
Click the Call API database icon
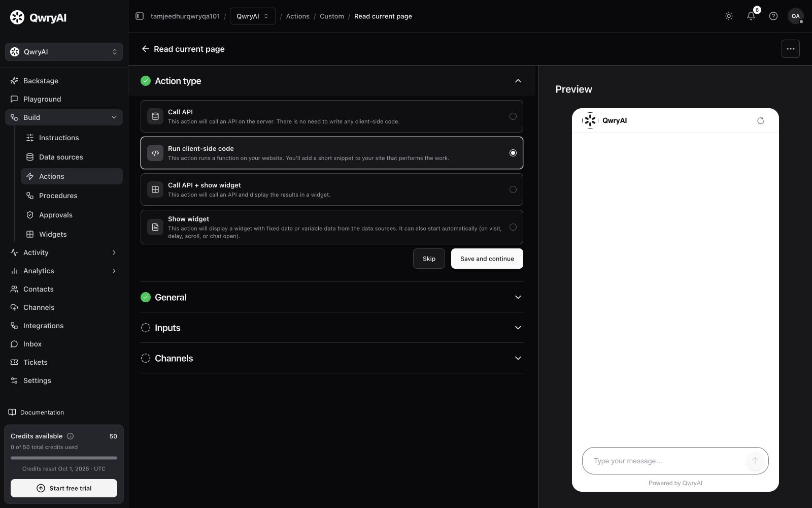tap(155, 116)
